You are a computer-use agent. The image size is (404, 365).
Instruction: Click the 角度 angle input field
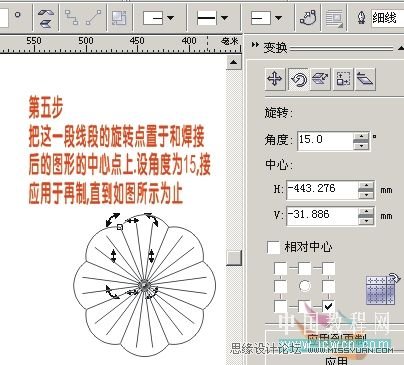click(325, 140)
